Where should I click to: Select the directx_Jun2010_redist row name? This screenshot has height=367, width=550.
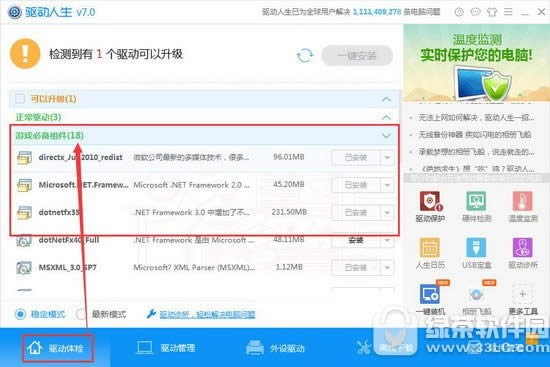pyautogui.click(x=80, y=157)
